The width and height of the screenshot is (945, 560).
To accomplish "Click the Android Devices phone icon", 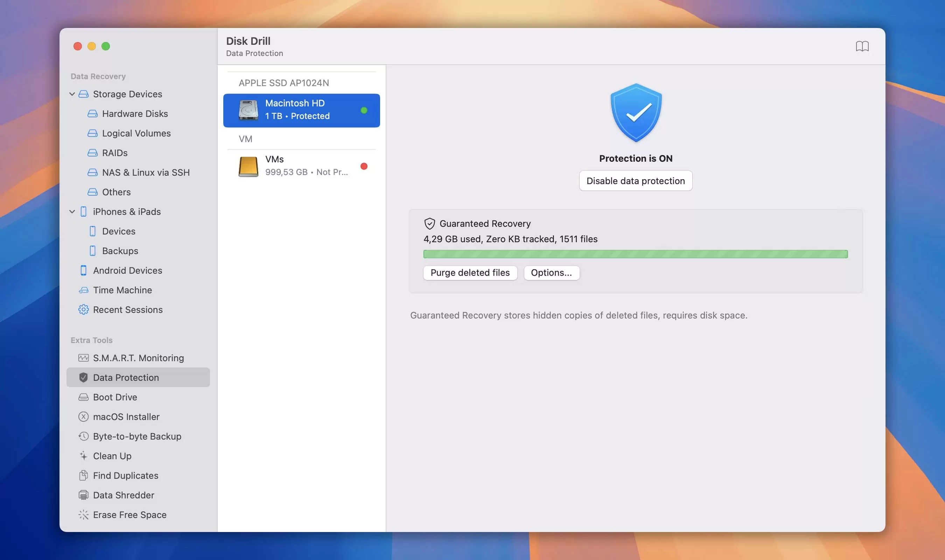I will click(x=83, y=271).
